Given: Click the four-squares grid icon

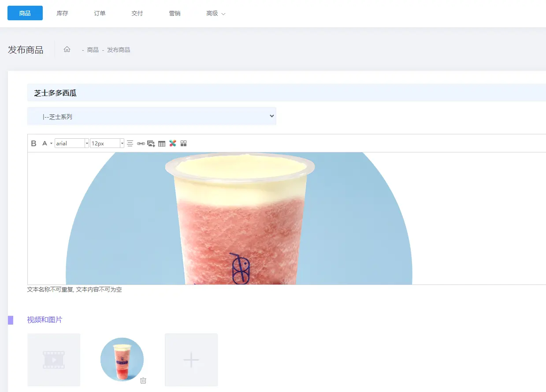Looking at the screenshot, I should 184,144.
